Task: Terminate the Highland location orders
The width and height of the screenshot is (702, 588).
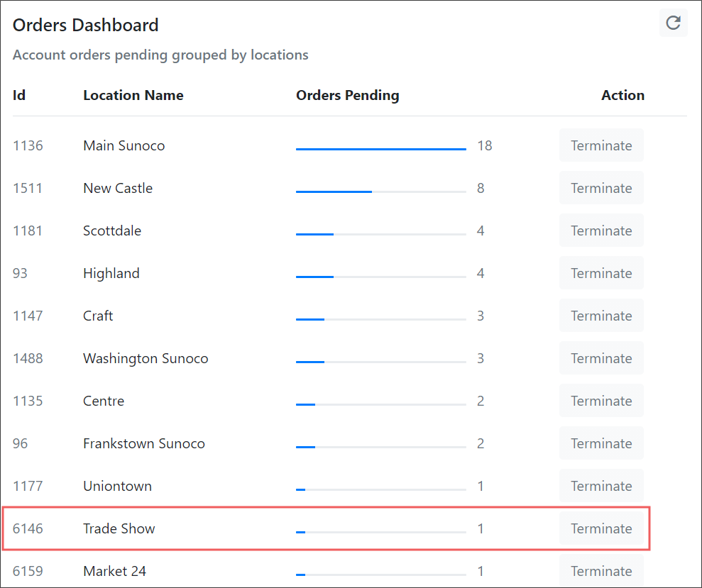Action: tap(601, 273)
